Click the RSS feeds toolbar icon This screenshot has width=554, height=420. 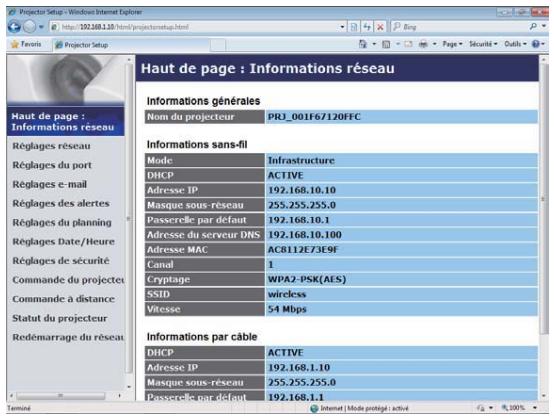pos(386,44)
